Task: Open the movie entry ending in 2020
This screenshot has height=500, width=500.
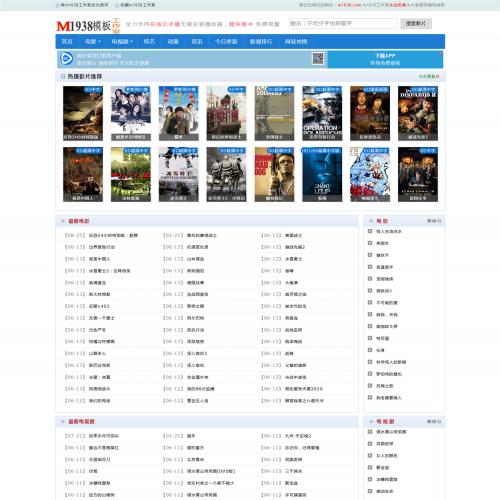Action: [x=304, y=389]
